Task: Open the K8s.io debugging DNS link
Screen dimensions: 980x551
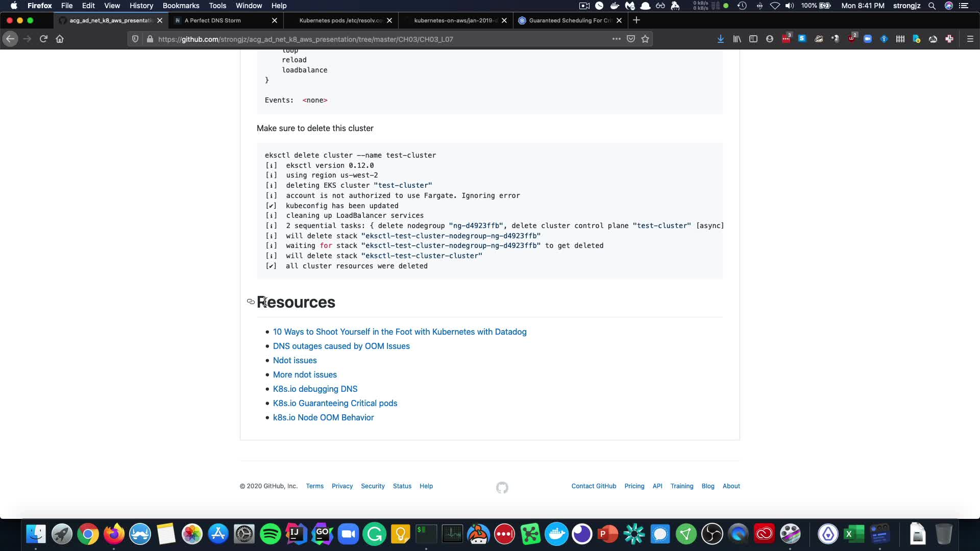Action: [x=315, y=389]
